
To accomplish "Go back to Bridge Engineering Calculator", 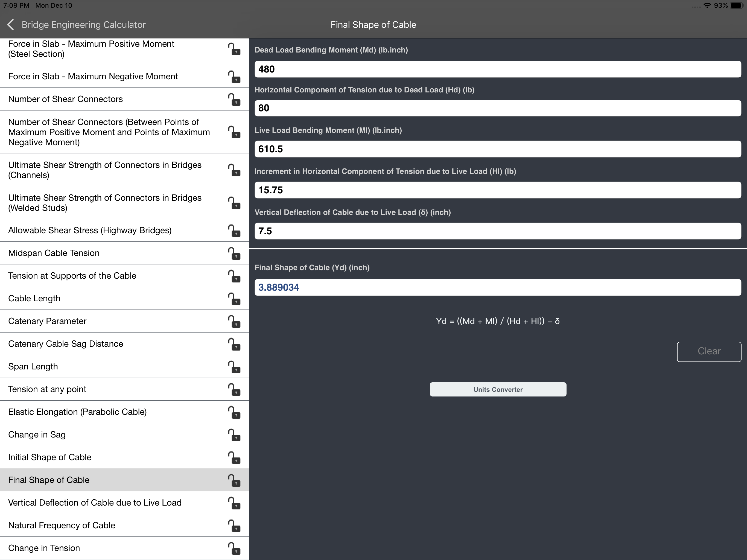I will coord(83,25).
